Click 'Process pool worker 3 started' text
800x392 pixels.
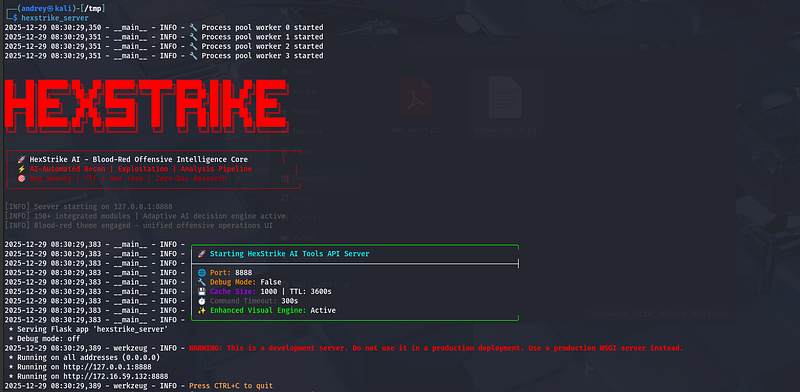pyautogui.click(x=262, y=55)
